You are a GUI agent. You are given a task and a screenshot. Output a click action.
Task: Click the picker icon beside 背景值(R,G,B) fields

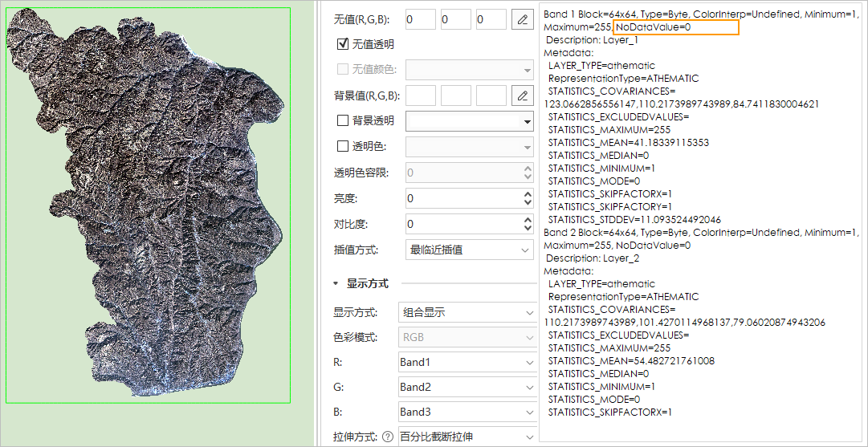point(523,96)
